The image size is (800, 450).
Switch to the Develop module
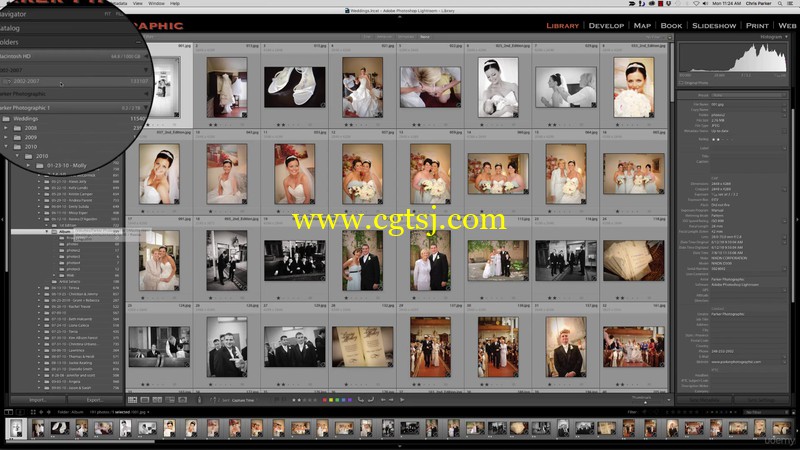[x=606, y=26]
